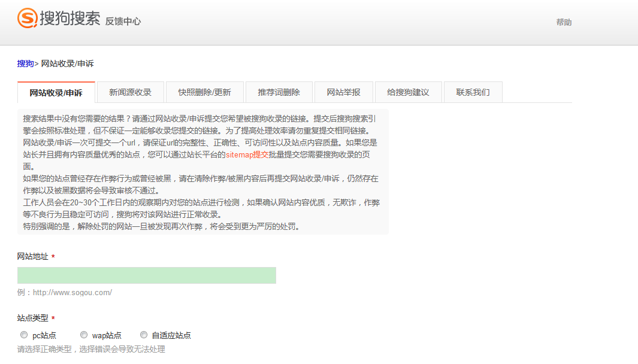Open the 帮助 help link
Image resolution: width=638 pixels, height=364 pixels.
click(x=564, y=22)
